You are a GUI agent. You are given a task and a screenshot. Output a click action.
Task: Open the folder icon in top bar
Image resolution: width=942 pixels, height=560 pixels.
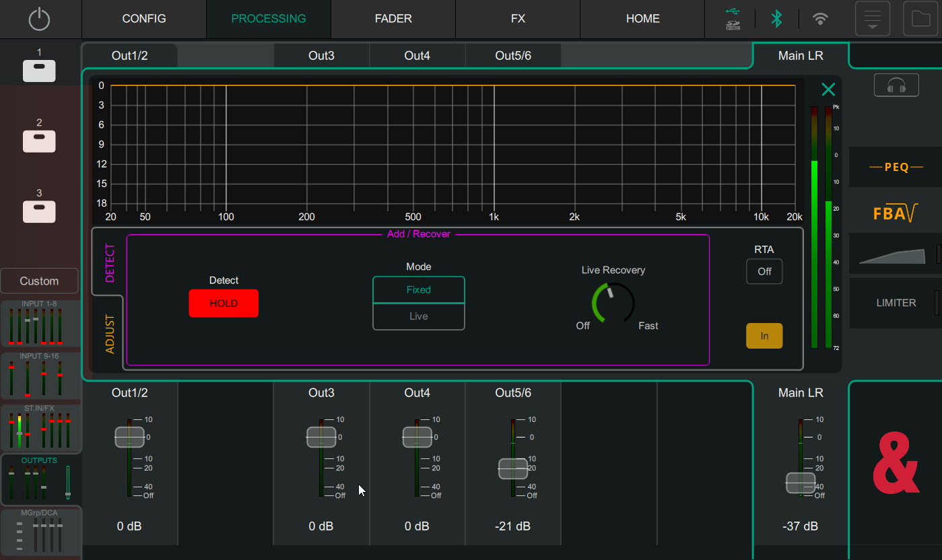tap(920, 19)
